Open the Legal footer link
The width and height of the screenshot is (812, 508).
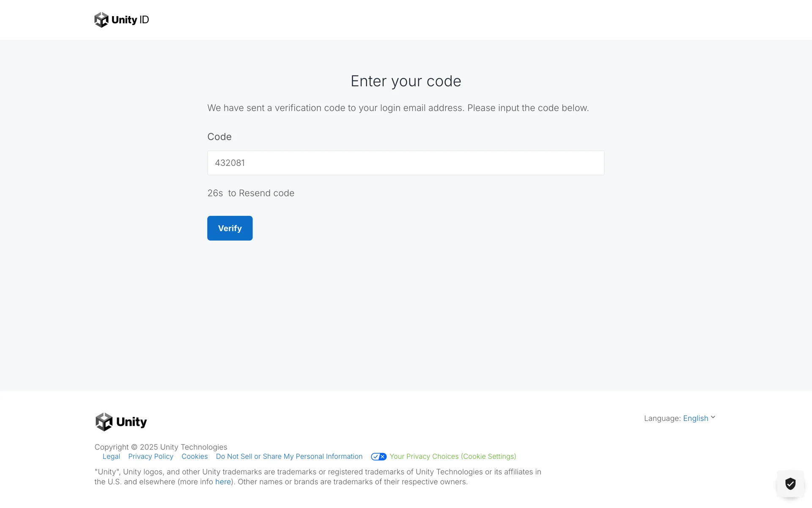coord(111,457)
